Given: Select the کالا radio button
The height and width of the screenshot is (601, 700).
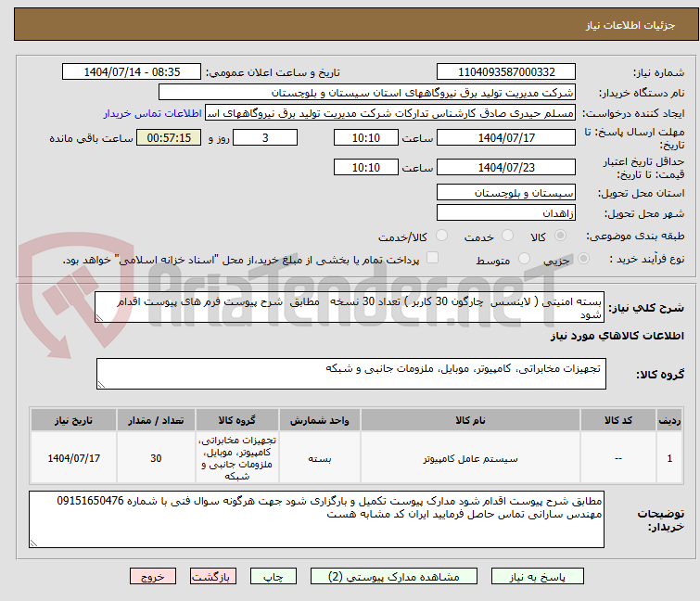Looking at the screenshot, I should coord(560,236).
